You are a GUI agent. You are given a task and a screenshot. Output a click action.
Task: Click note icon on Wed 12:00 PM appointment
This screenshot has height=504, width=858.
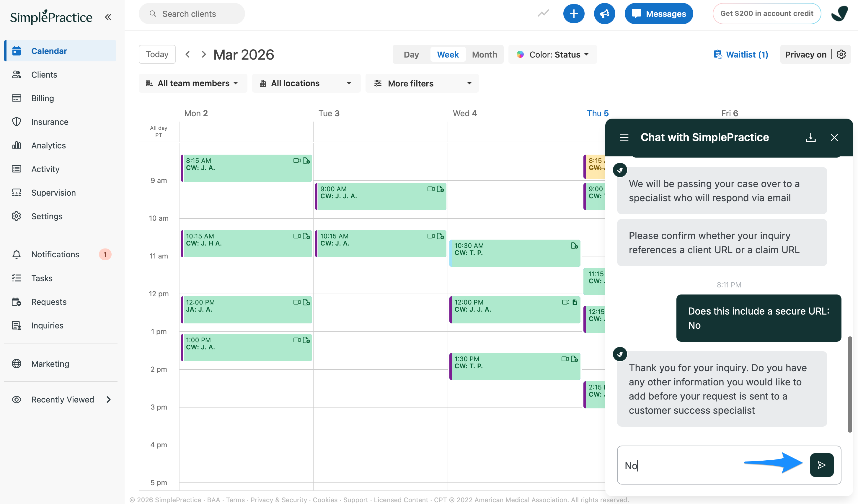[x=575, y=302]
